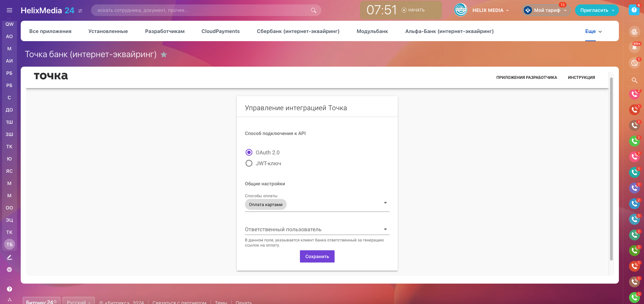Screen dimensions: 644x304
Task: Click the Пригласить button
Action: coord(594,10)
